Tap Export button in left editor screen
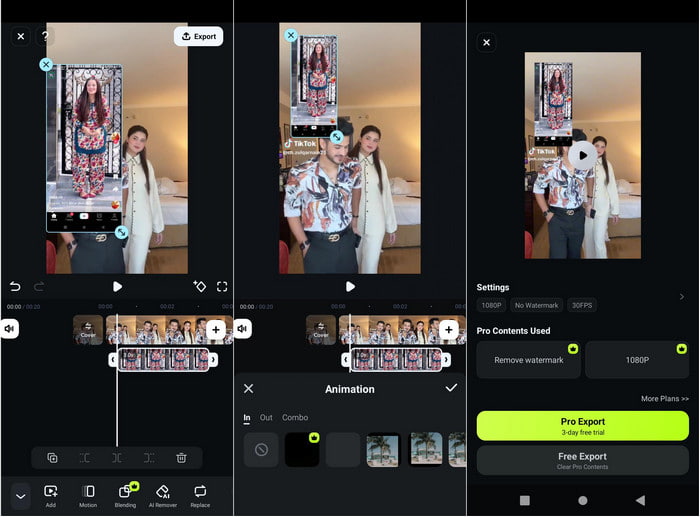This screenshot has width=700, height=517. 199,36
